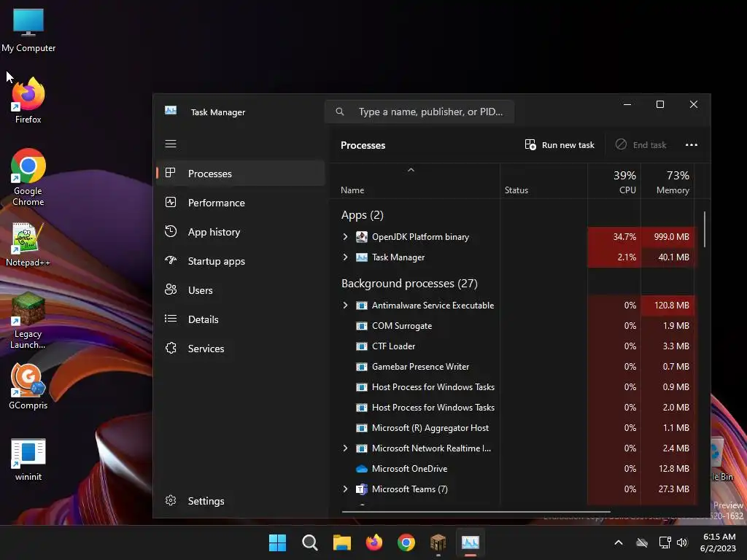Click the Minecraft launcher taskbar icon
The image size is (747, 560).
pos(438,542)
